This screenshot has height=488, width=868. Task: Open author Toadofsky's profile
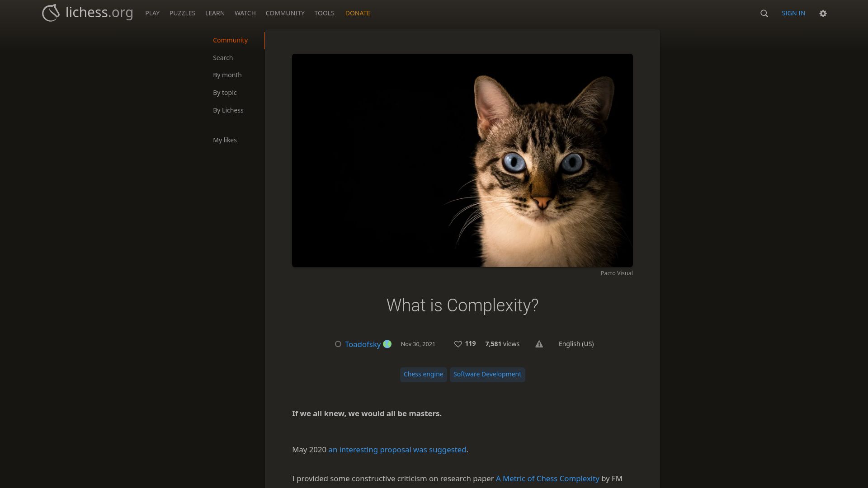(x=363, y=344)
